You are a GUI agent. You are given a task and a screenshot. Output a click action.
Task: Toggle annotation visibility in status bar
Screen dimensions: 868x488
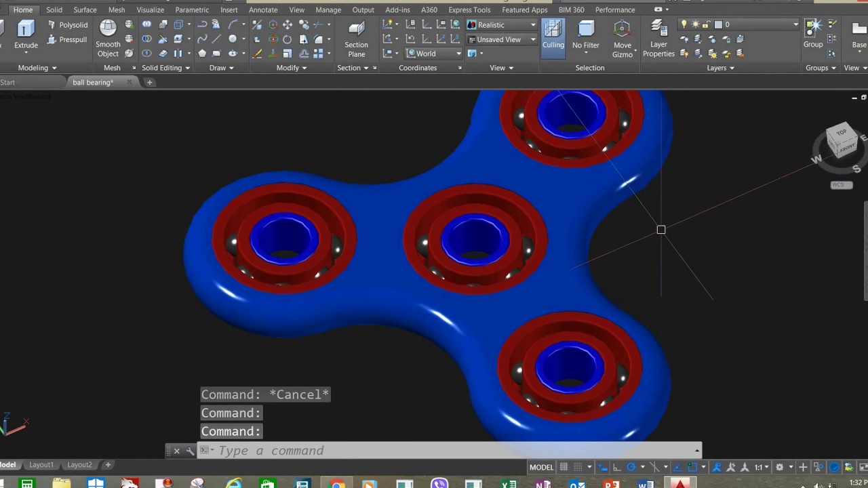click(x=715, y=467)
